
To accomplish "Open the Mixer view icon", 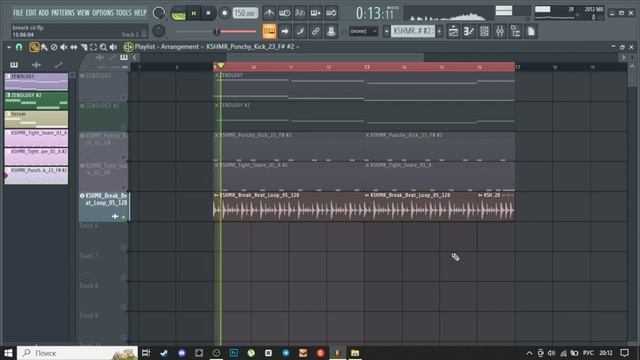I will tap(500, 31).
